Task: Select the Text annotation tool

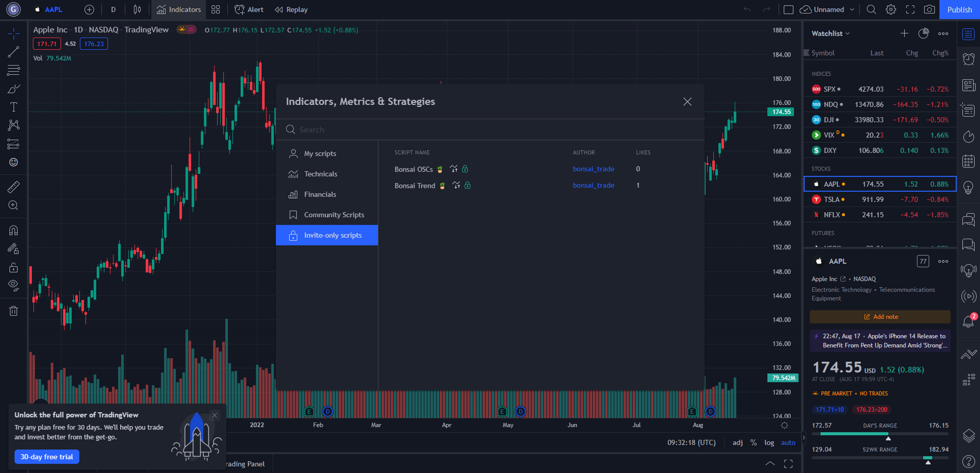Action: click(x=13, y=107)
